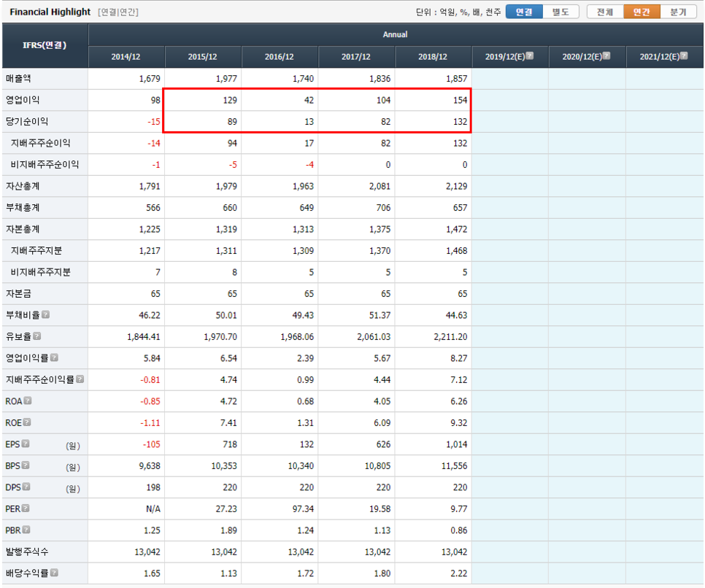Switch to the 연결 tab
The image size is (705, 588).
(x=524, y=12)
